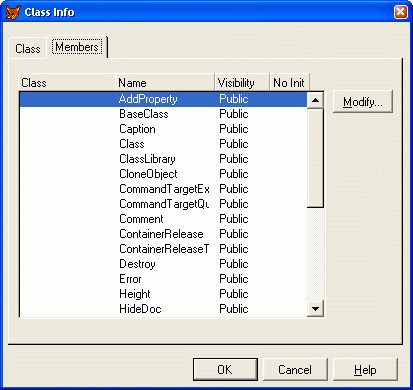Dismiss dialog with Cancel button

pyautogui.click(x=295, y=369)
